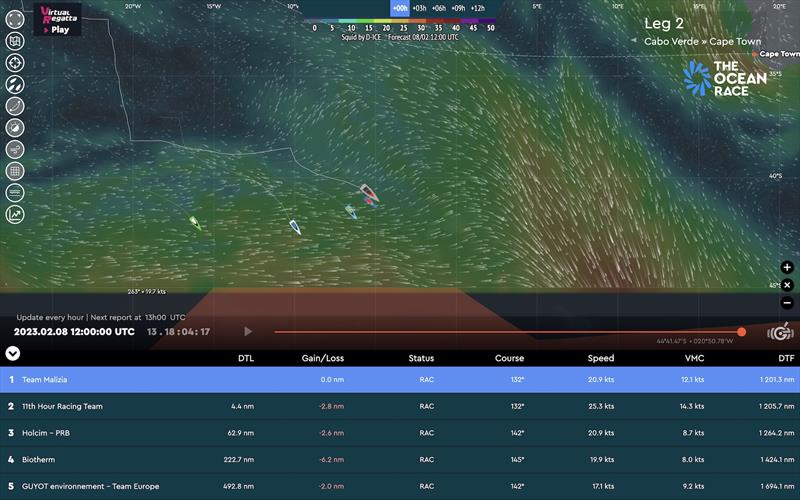
Task: Click the previous leg arrow beside Cabo Verde
Action: [634, 41]
